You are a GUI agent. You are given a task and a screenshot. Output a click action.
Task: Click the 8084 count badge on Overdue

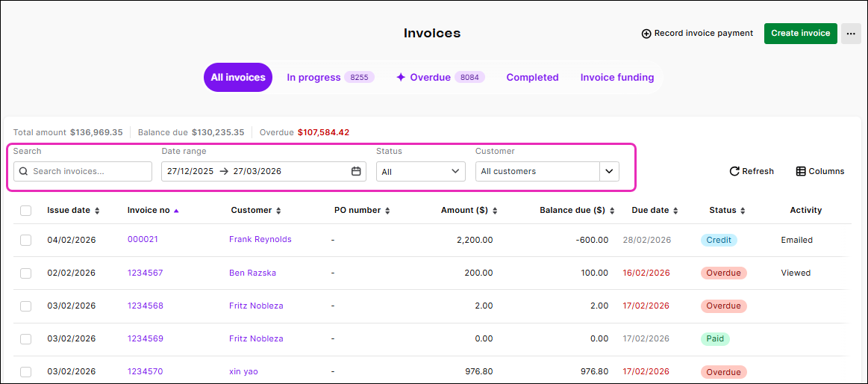point(470,78)
